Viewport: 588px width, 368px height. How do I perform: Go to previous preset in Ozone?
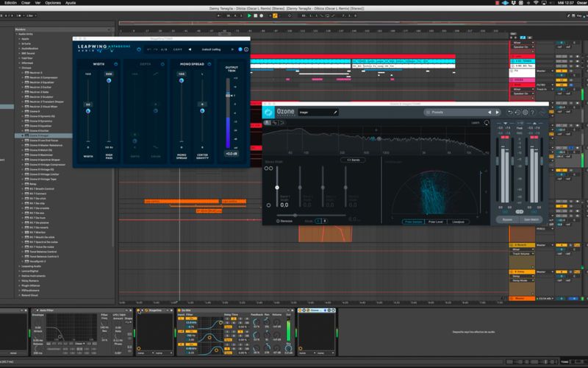coord(490,113)
